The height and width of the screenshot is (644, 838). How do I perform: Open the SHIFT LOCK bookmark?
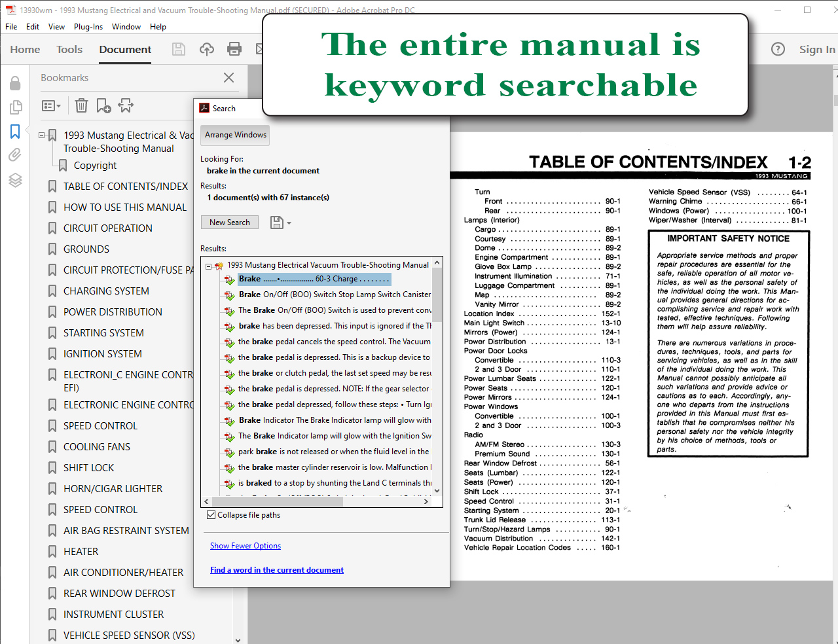pyautogui.click(x=89, y=468)
